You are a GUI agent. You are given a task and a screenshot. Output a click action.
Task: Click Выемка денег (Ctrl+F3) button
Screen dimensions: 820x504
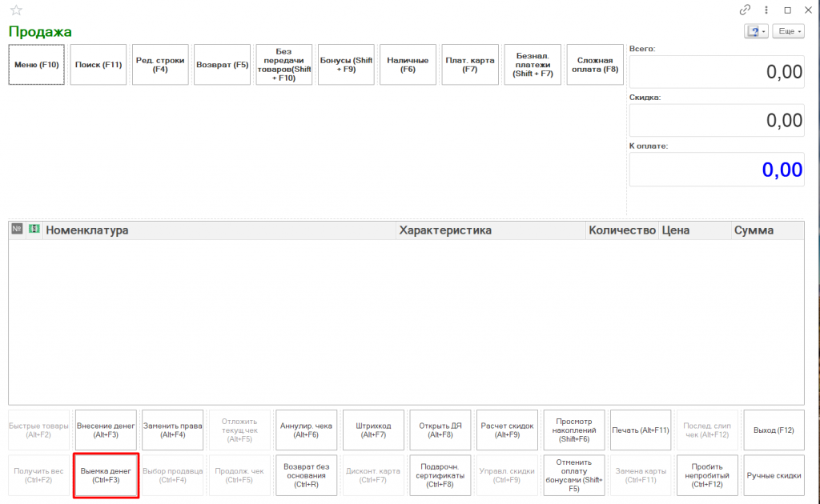106,475
